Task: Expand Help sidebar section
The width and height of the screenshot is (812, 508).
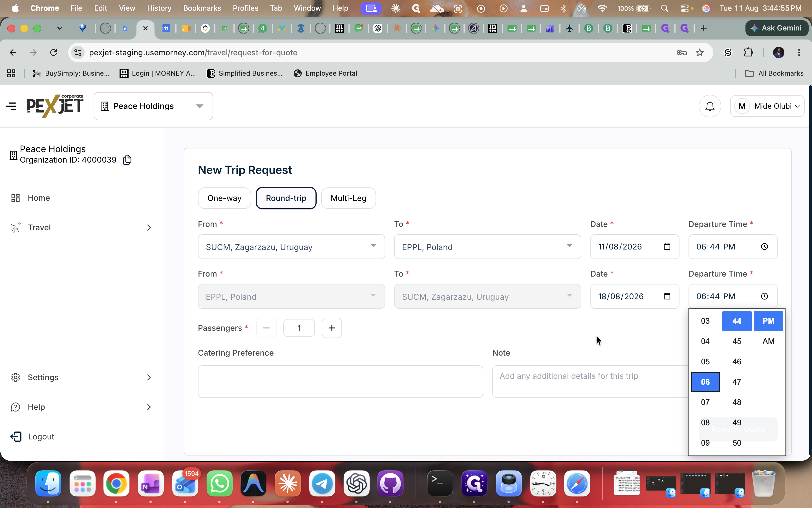Action: [x=149, y=407]
